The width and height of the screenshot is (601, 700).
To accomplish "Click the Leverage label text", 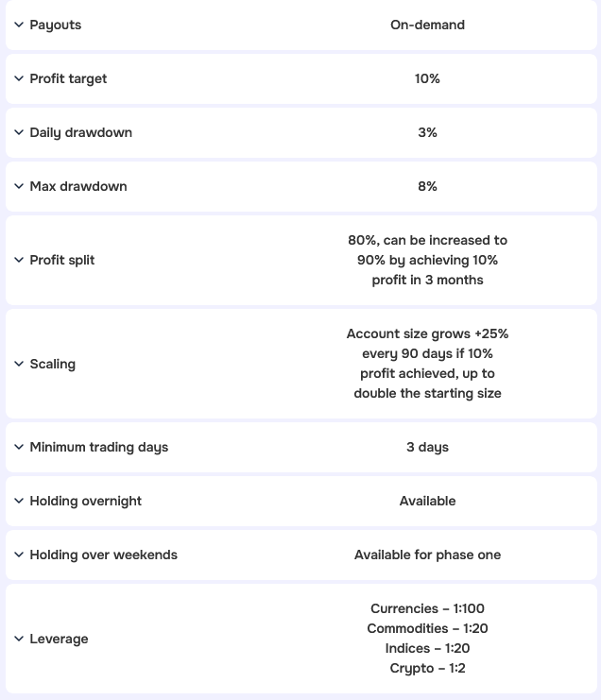I will pos(59,639).
